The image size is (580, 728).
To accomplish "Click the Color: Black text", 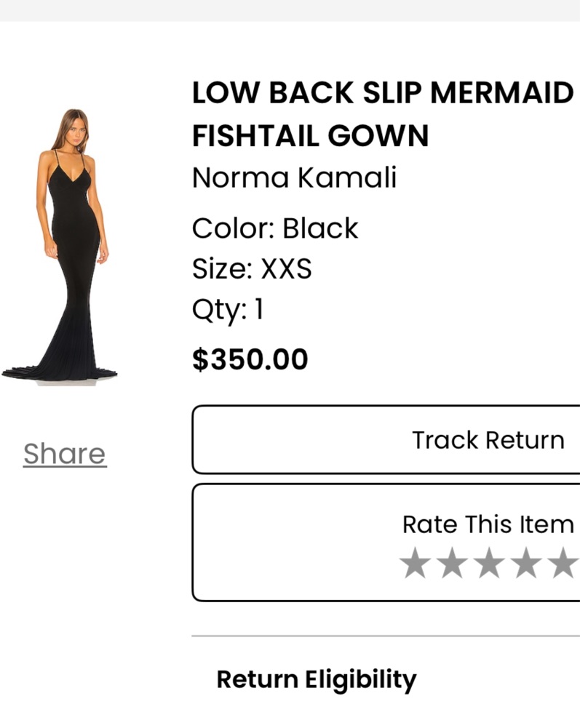I will 275,228.
